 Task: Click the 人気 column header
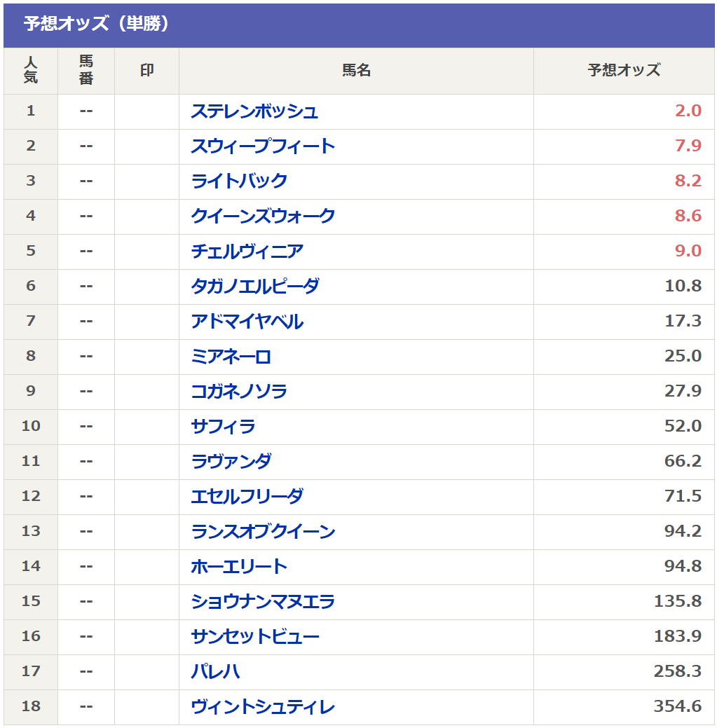(31, 71)
